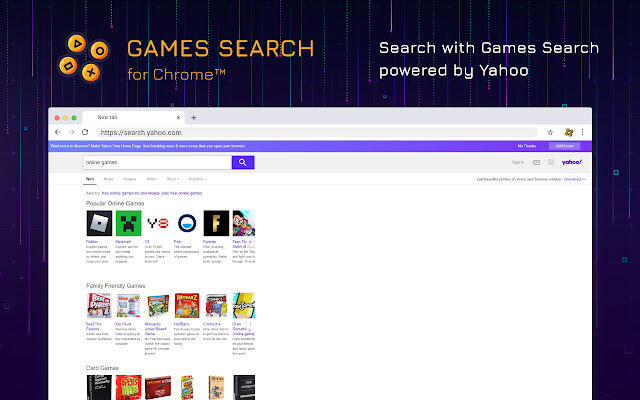Click the purple search magnifier button

click(243, 162)
